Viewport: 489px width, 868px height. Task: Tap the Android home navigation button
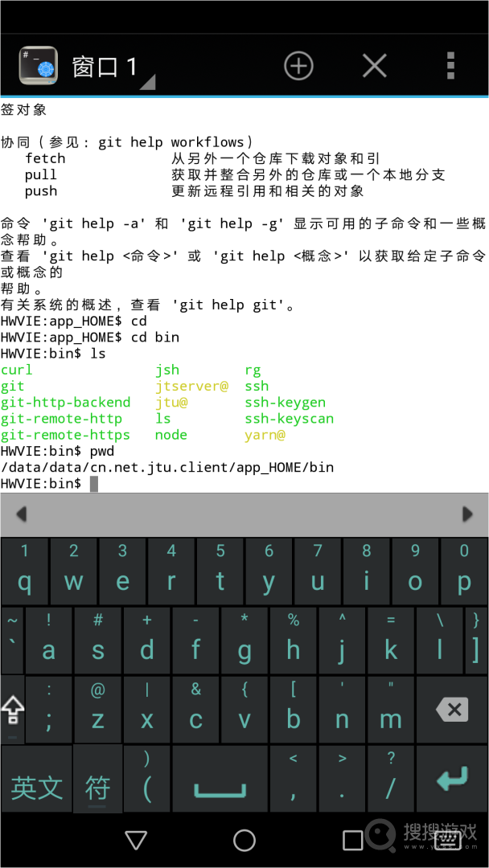tap(244, 840)
